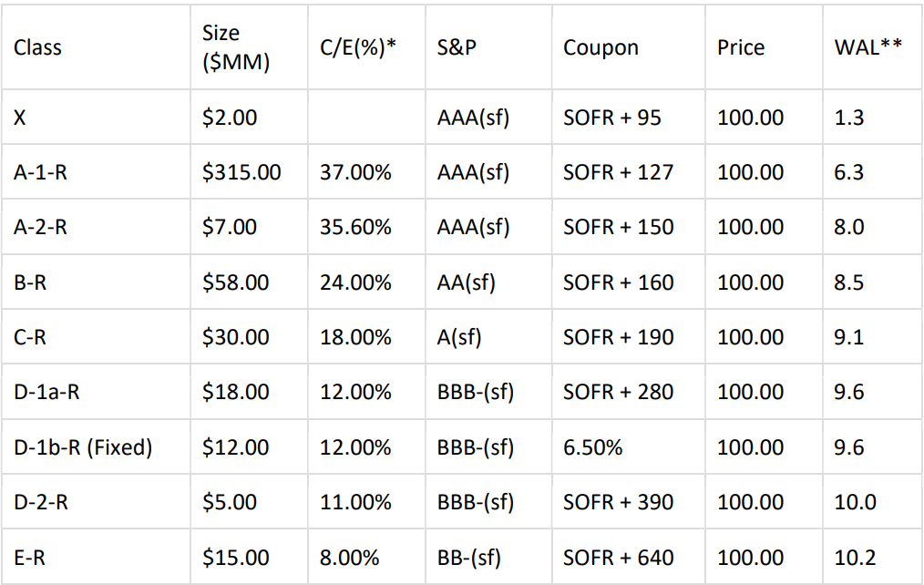This screenshot has width=924, height=585.
Task: Select the 35.60% credit enhancement cell
Action: (355, 227)
